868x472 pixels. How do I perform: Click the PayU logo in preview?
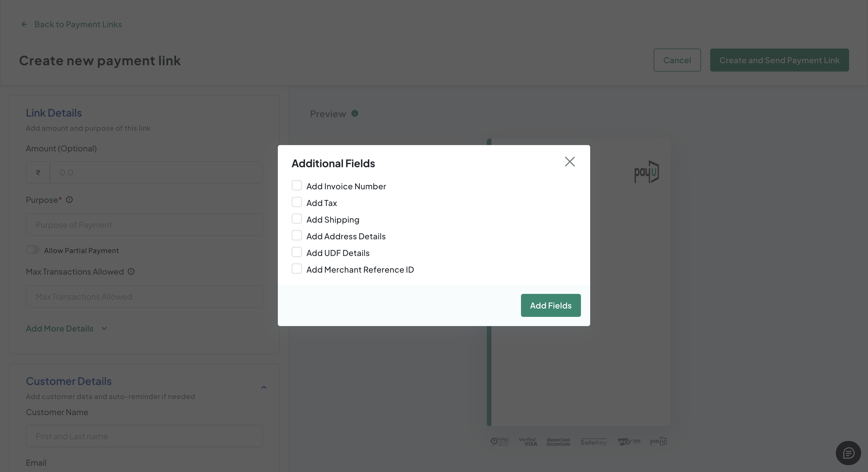[x=647, y=172]
